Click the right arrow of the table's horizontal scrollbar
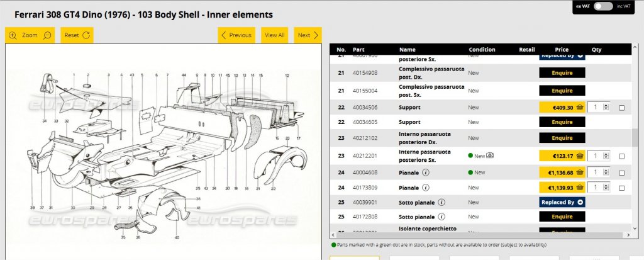The width and height of the screenshot is (644, 260). tap(629, 235)
